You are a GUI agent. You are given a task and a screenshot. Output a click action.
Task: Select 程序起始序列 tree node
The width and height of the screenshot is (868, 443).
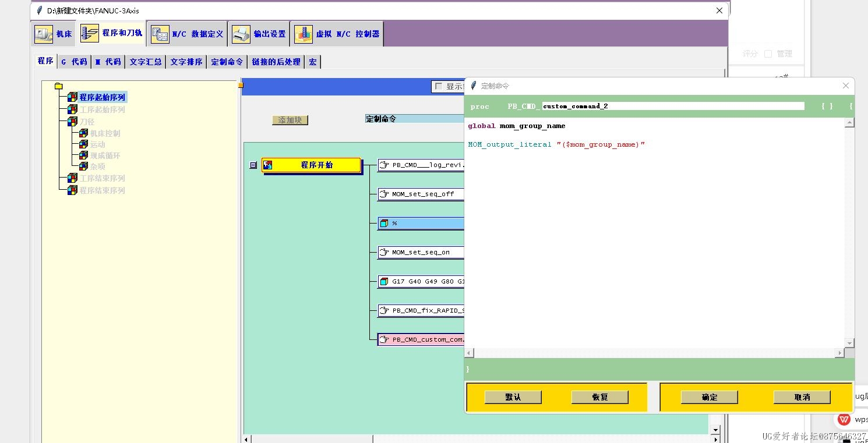point(103,97)
